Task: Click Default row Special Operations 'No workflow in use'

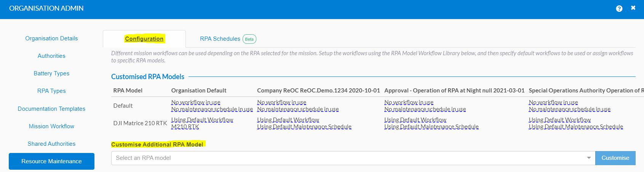Action: (553, 102)
